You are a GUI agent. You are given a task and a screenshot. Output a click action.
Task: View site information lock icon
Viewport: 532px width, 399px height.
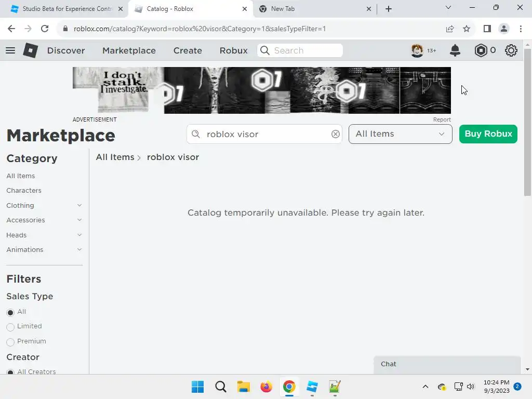click(x=65, y=29)
